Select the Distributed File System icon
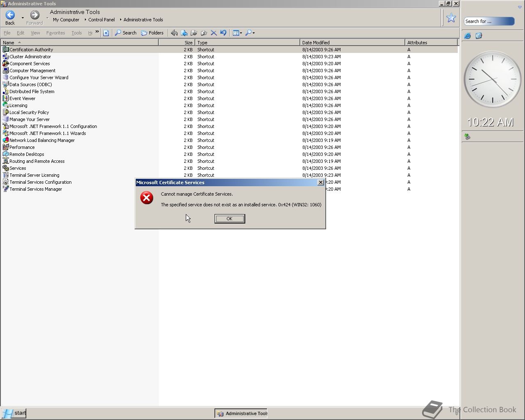Viewport: 525px width, 420px height. 6,91
